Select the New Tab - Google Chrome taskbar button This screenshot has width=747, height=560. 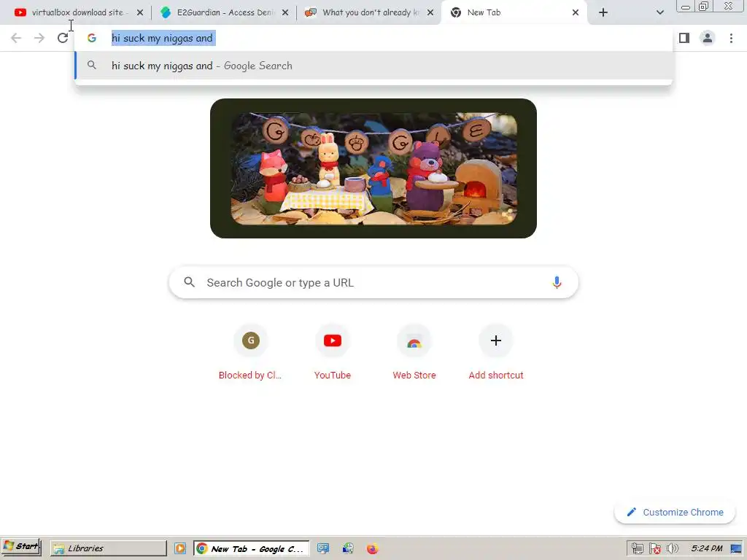click(x=251, y=548)
